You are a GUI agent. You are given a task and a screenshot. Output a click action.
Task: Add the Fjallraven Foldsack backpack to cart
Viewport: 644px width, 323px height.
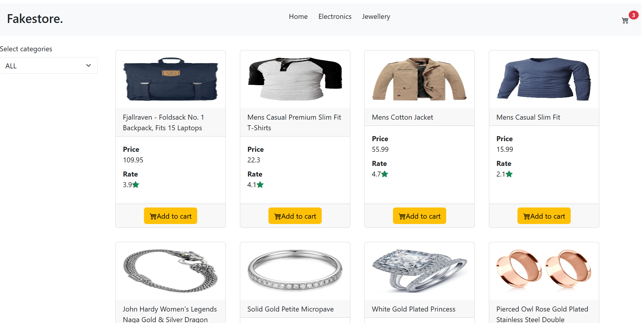pyautogui.click(x=170, y=216)
